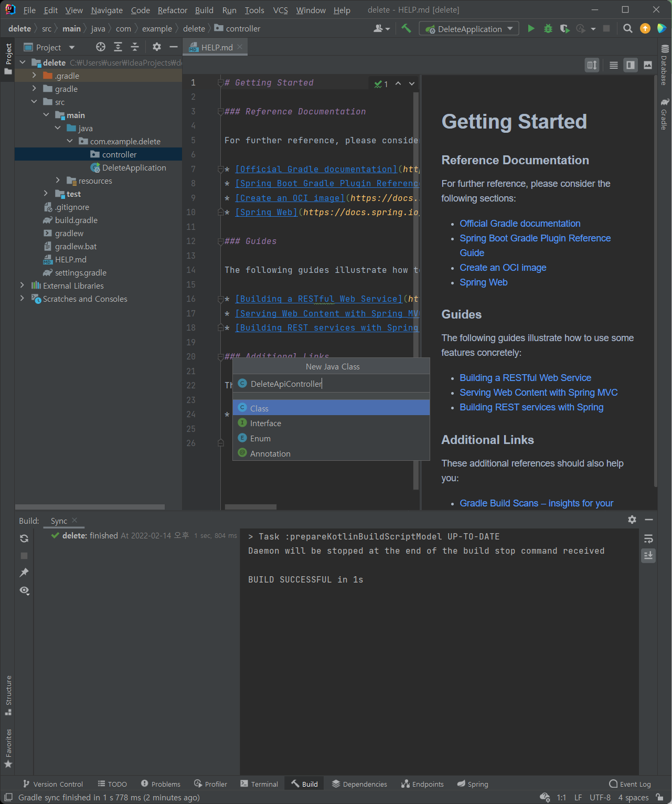Open Favorites tool window
This screenshot has width=672, height=804.
point(8,748)
